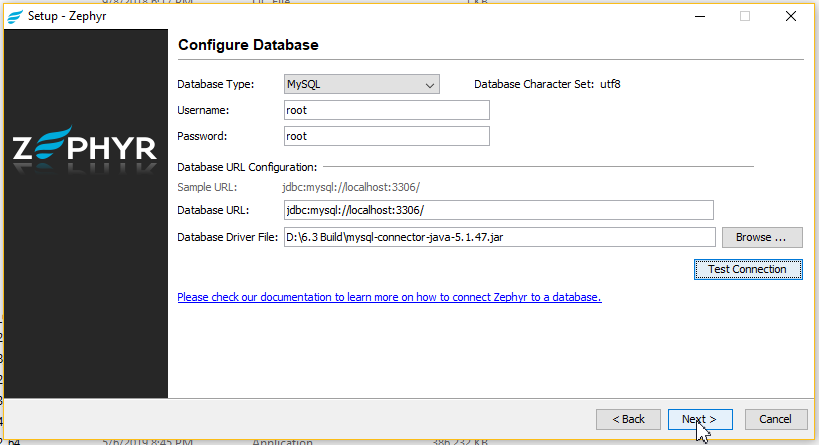Go back with the Back button
Screen dimensions: 819x445
(x=628, y=419)
